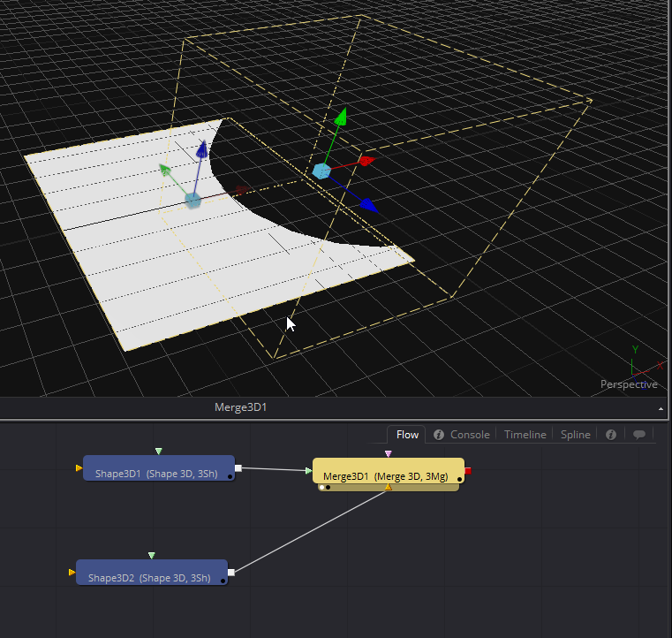
Task: Click the Merge3D1 viewer title label
Action: tap(240, 407)
